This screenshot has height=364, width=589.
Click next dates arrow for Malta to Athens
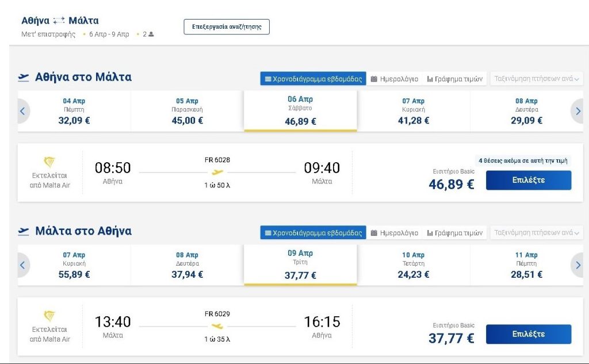point(577,265)
